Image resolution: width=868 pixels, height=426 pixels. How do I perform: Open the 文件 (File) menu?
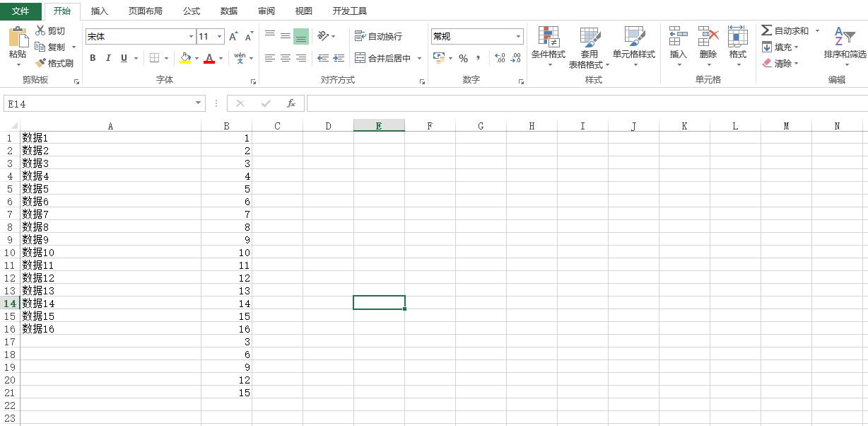tap(20, 11)
